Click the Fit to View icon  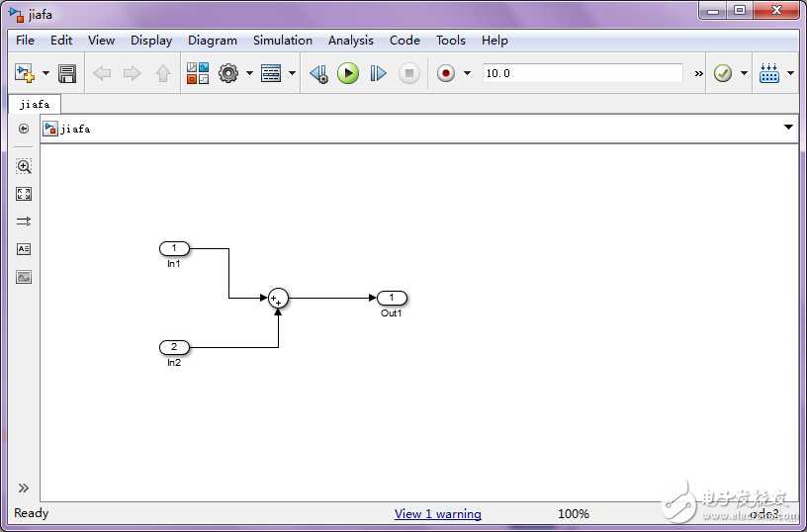click(24, 194)
